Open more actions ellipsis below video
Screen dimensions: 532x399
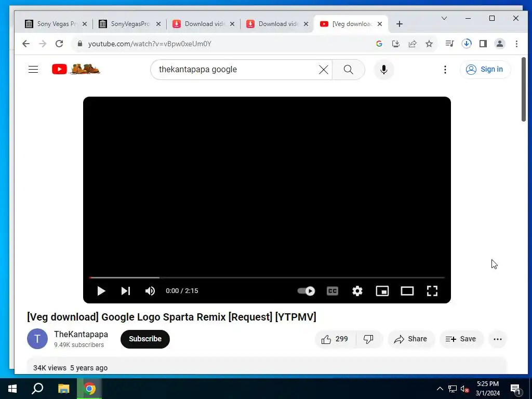(x=497, y=339)
